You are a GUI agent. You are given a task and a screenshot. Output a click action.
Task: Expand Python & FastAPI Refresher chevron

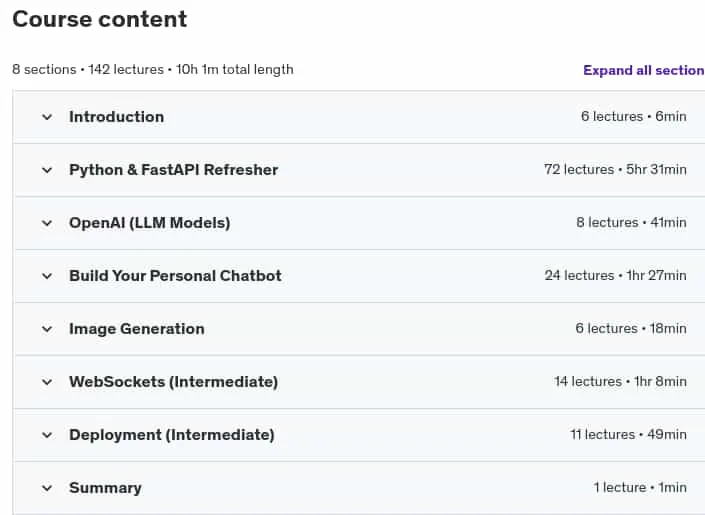(47, 170)
